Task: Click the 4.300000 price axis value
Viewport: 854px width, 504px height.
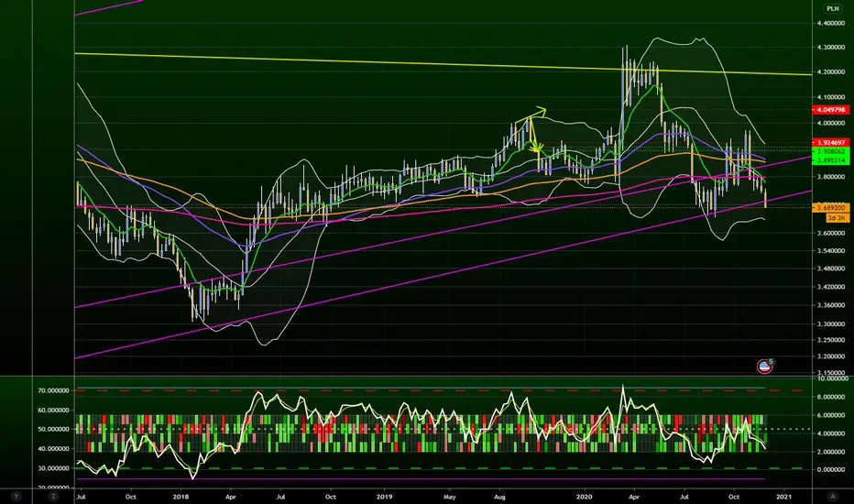Action: click(x=830, y=48)
